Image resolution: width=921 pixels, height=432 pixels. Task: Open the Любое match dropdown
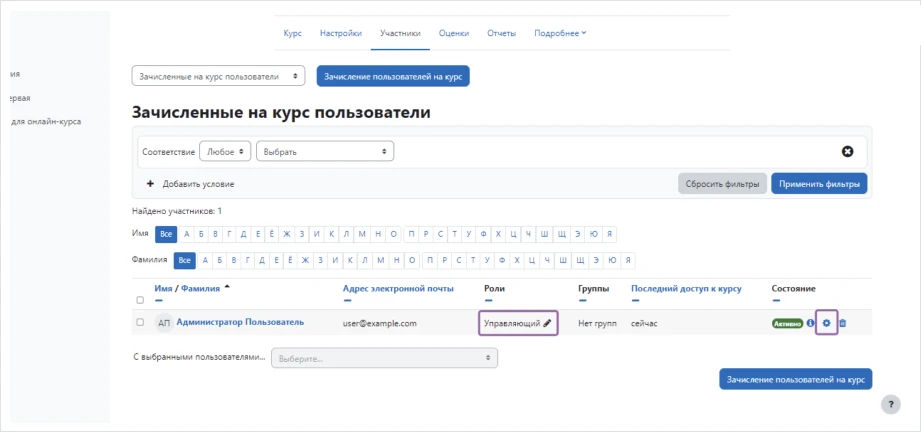coord(226,152)
